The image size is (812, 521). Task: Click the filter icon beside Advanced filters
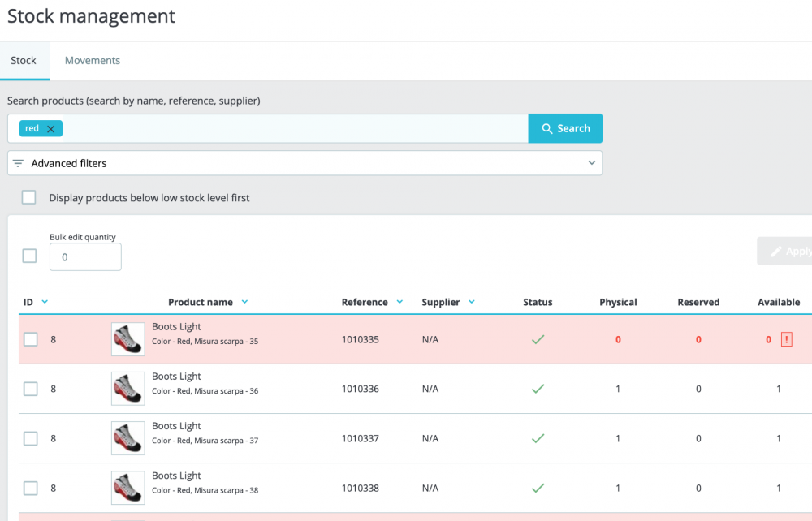click(18, 163)
